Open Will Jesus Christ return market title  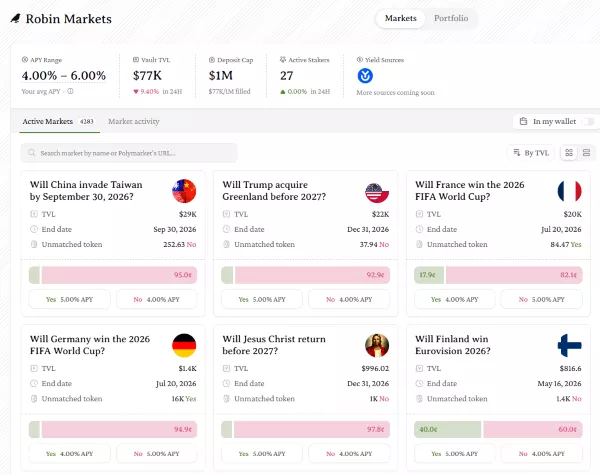point(274,345)
